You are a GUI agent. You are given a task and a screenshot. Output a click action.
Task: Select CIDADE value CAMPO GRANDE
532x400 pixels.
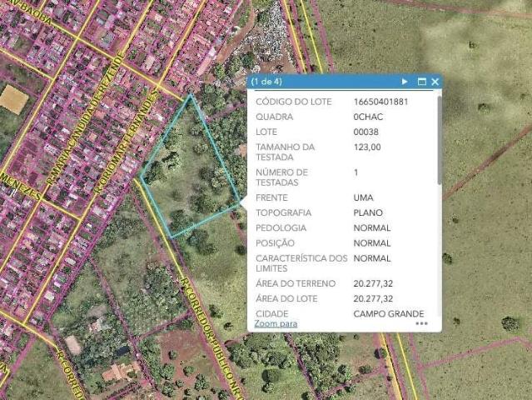pos(389,314)
